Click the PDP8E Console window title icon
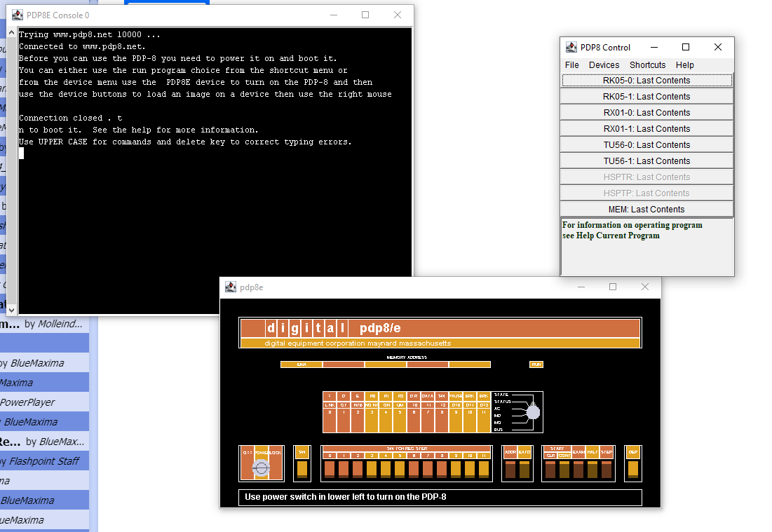Viewport: 772px width, 532px height. [18, 15]
